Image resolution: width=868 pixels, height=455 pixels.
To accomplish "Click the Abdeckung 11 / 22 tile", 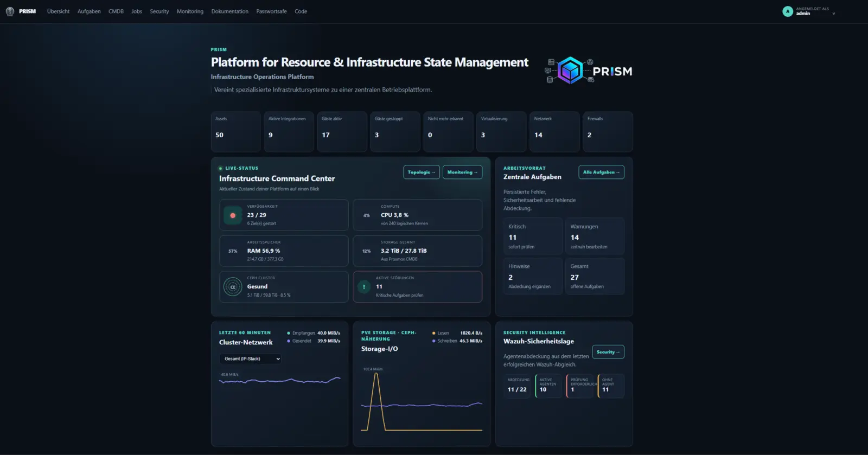I will coord(518,386).
